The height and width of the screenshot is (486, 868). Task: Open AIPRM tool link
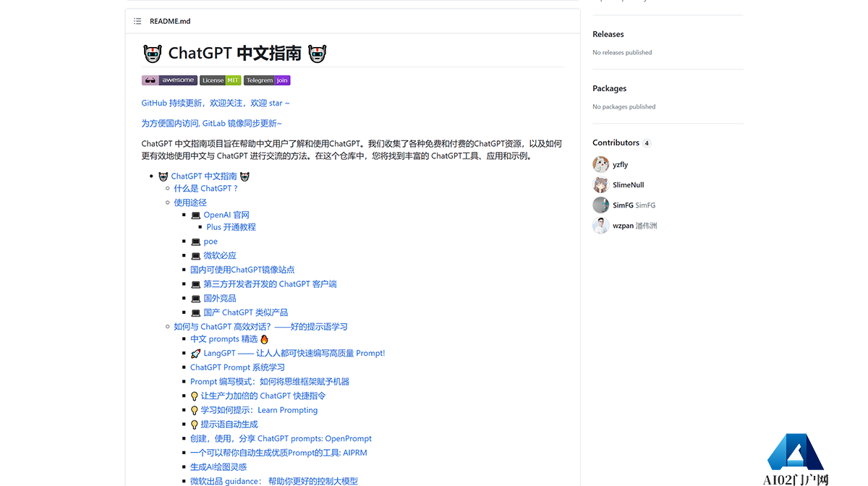click(x=279, y=453)
